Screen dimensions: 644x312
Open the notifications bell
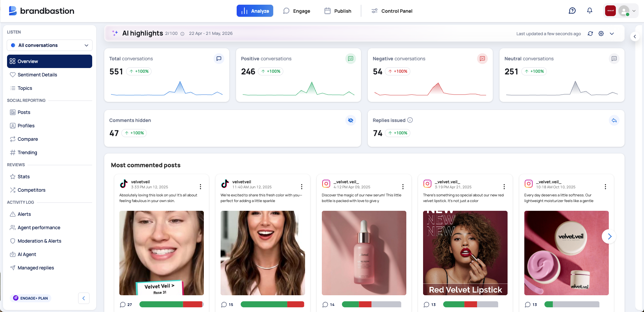(590, 11)
